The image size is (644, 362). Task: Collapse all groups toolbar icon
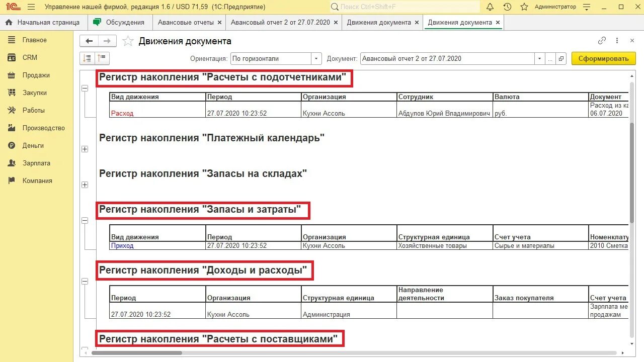tap(87, 58)
